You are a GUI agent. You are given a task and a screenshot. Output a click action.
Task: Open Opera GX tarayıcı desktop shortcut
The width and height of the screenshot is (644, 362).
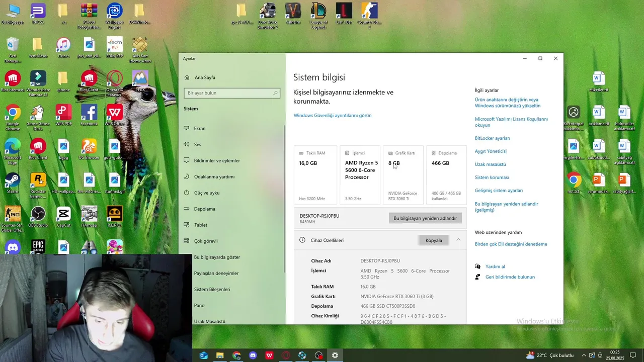[x=115, y=83]
